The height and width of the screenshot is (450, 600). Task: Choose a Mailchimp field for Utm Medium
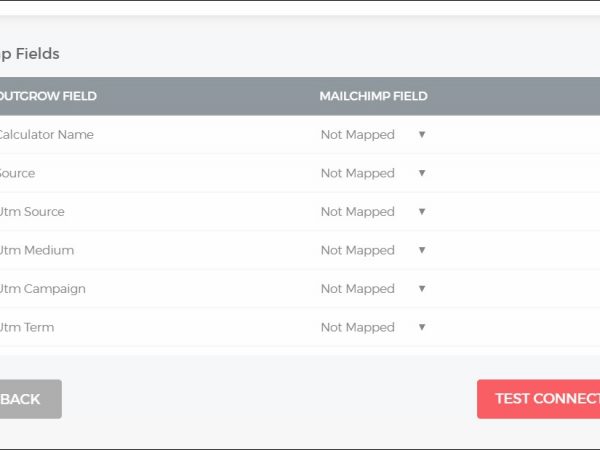[x=358, y=250]
